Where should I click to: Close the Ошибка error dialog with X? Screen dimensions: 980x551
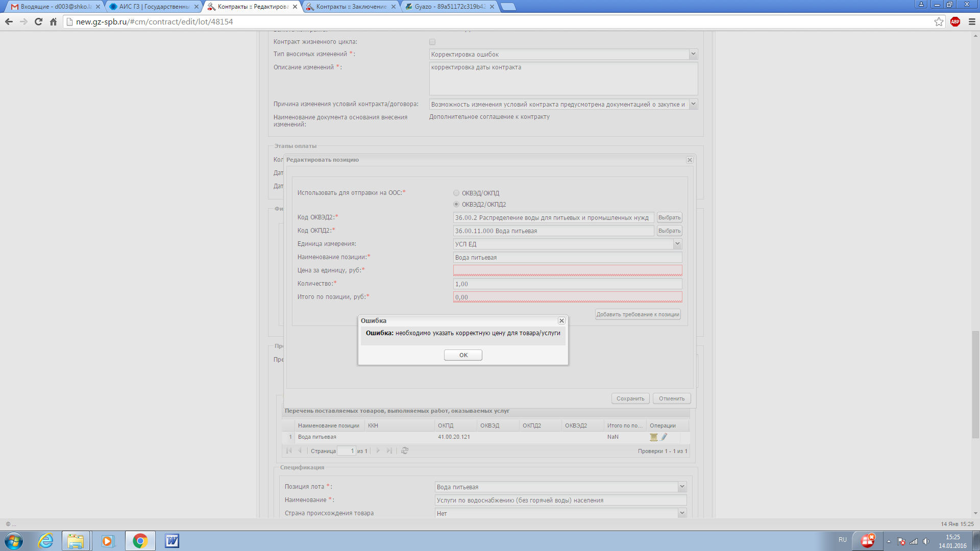[561, 320]
